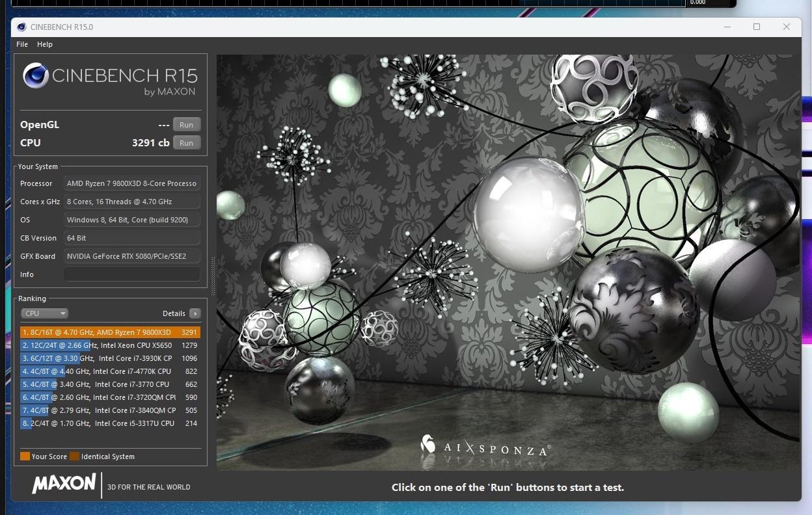812x515 pixels.
Task: Close the Cinebench R15.0 window
Action: pos(787,27)
